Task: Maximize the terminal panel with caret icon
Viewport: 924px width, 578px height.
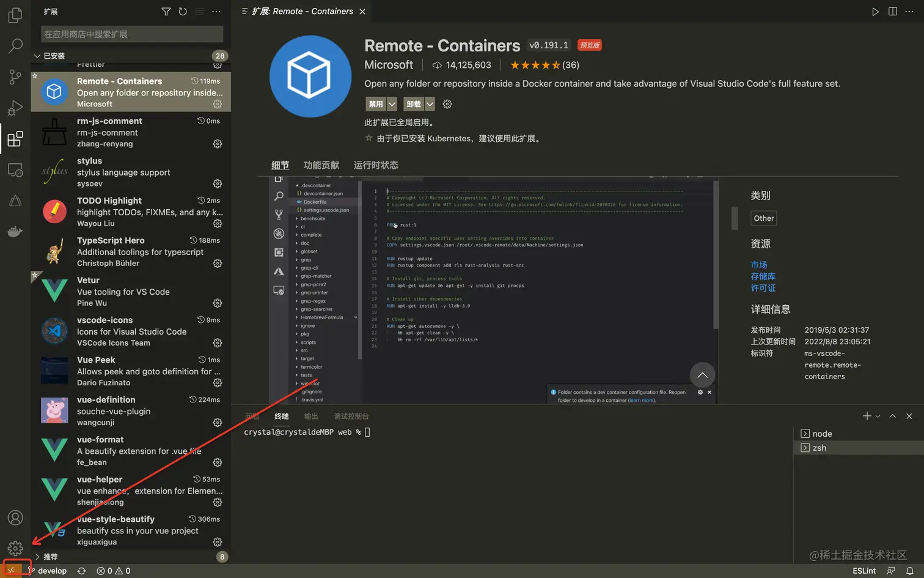Action: (892, 416)
